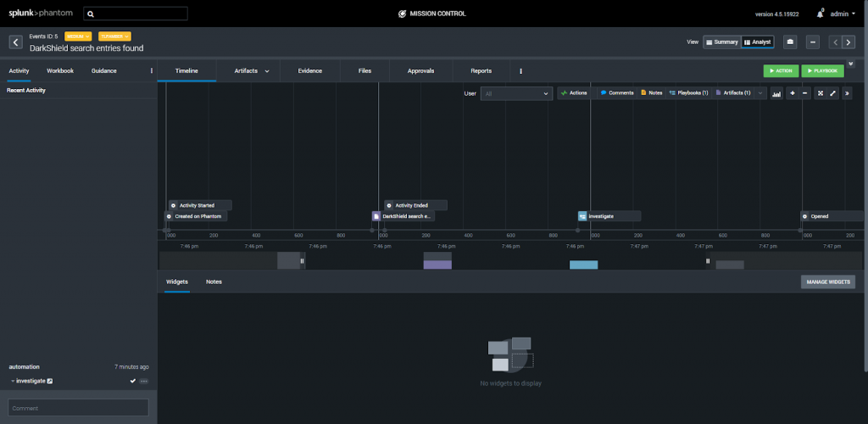Toggle the Comments timeline filter
This screenshot has width=868, height=424.
point(617,93)
